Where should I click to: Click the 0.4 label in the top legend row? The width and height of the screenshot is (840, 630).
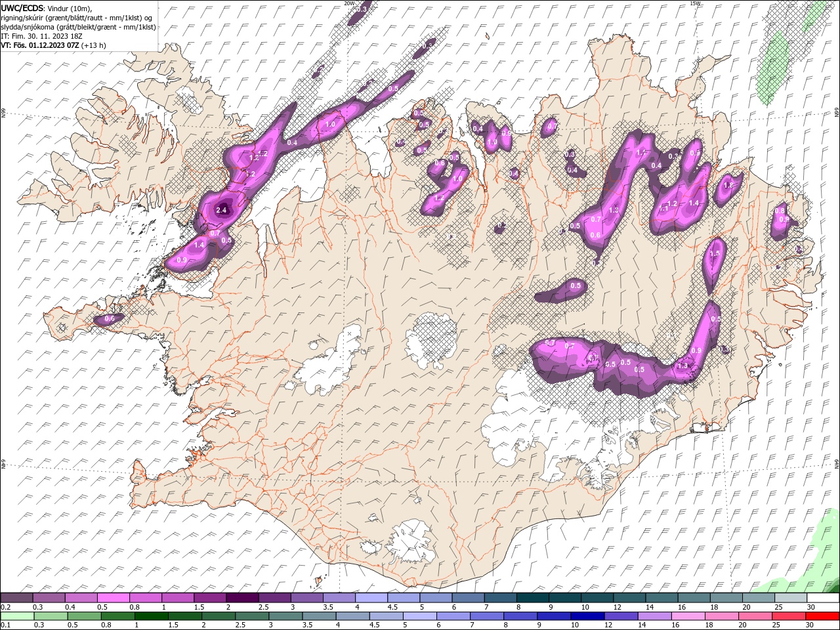point(70,607)
